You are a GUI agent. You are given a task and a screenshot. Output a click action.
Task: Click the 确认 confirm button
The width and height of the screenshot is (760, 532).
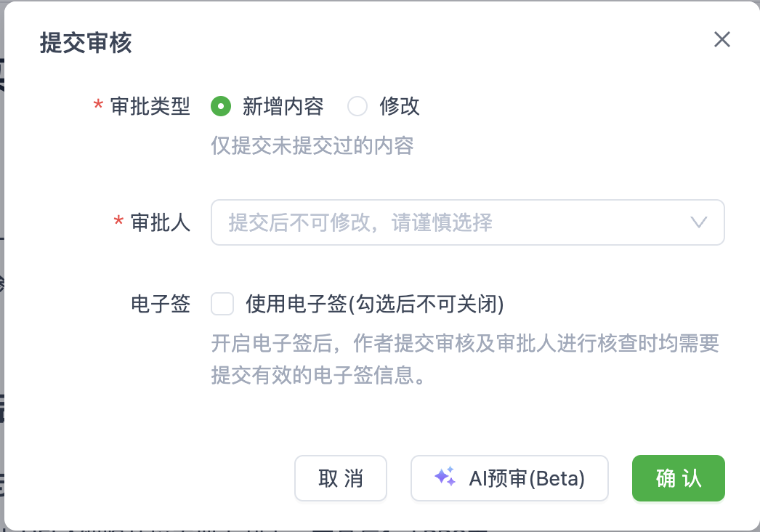pyautogui.click(x=678, y=478)
